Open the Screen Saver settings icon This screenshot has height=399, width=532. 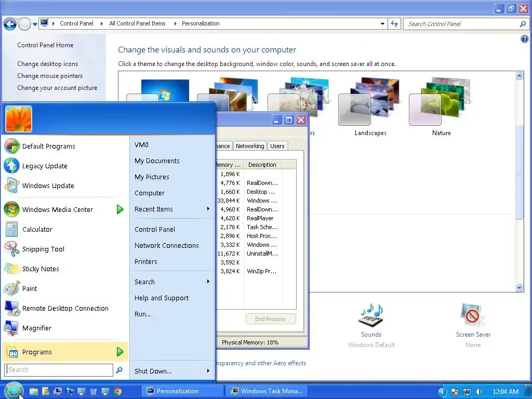click(x=473, y=315)
